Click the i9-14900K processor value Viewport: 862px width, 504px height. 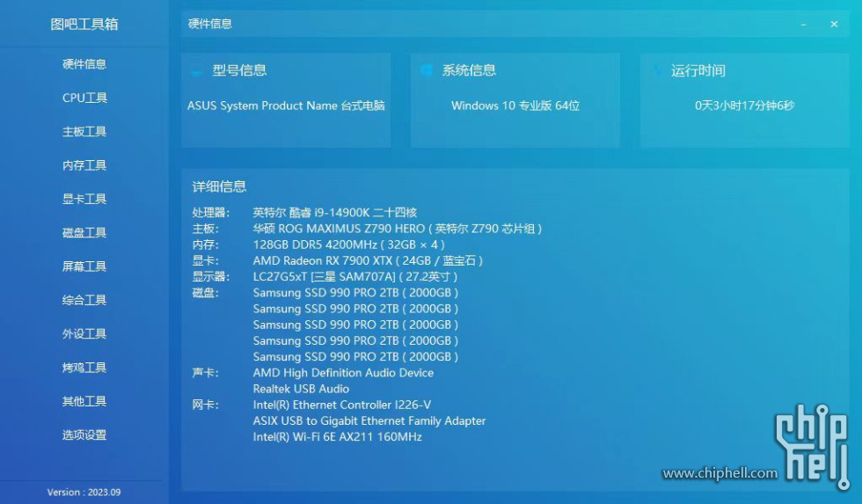[335, 213]
